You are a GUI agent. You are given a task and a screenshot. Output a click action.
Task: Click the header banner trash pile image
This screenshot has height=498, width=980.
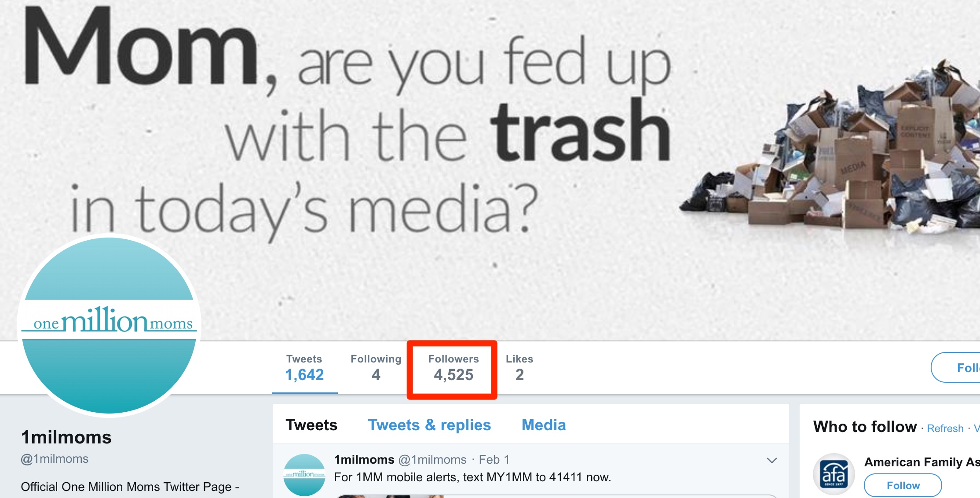pos(831,150)
